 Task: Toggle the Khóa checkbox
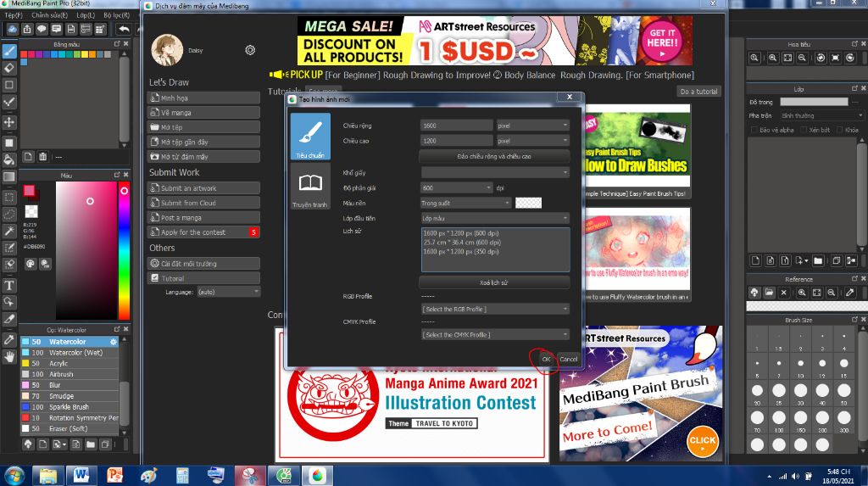838,130
